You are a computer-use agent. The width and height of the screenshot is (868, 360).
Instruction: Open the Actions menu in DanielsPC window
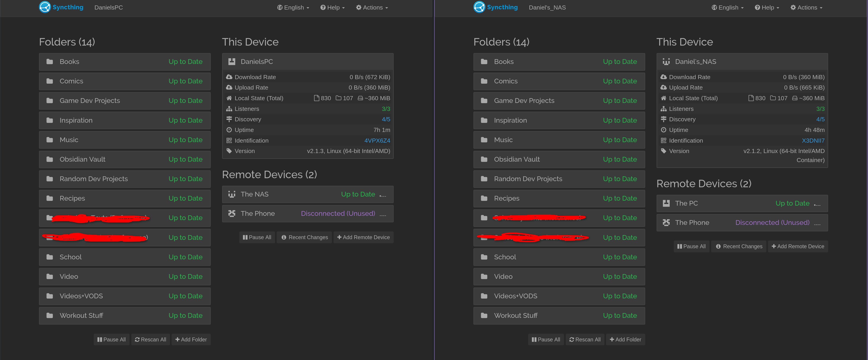[x=372, y=7]
